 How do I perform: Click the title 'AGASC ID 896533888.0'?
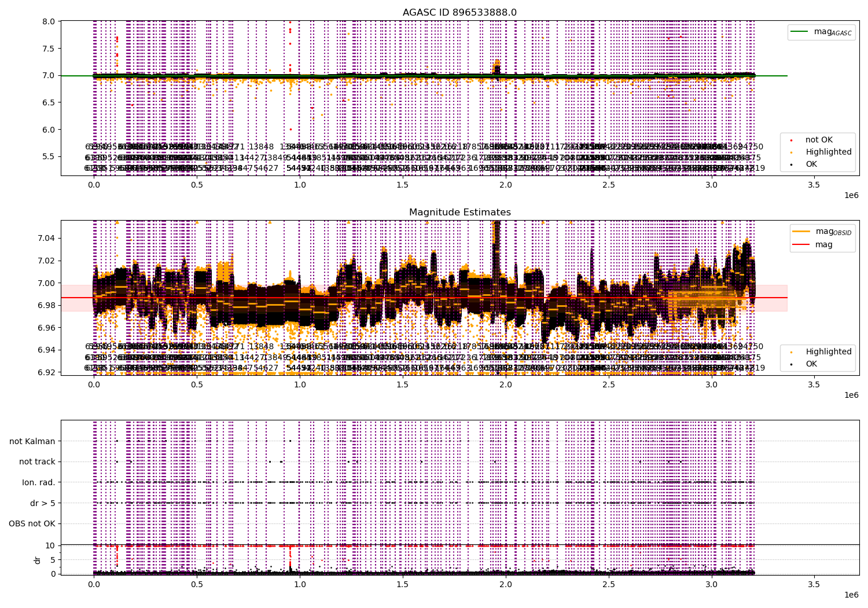click(x=460, y=12)
